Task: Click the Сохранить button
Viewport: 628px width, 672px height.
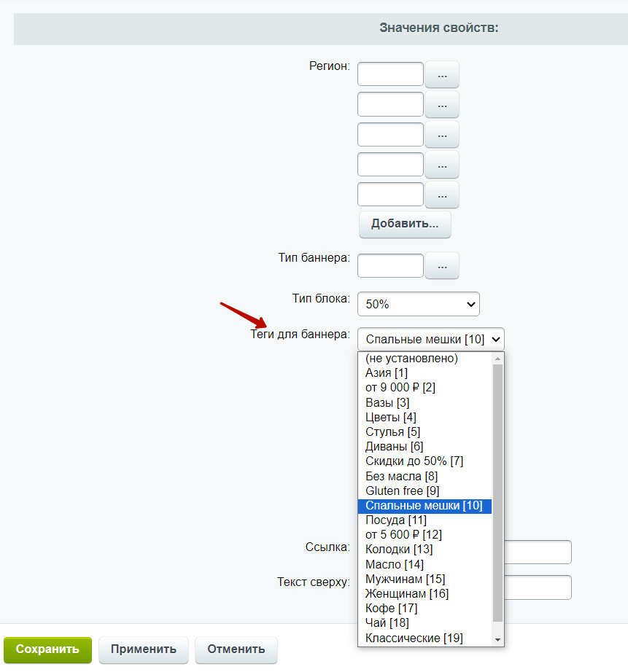Action: (x=47, y=649)
